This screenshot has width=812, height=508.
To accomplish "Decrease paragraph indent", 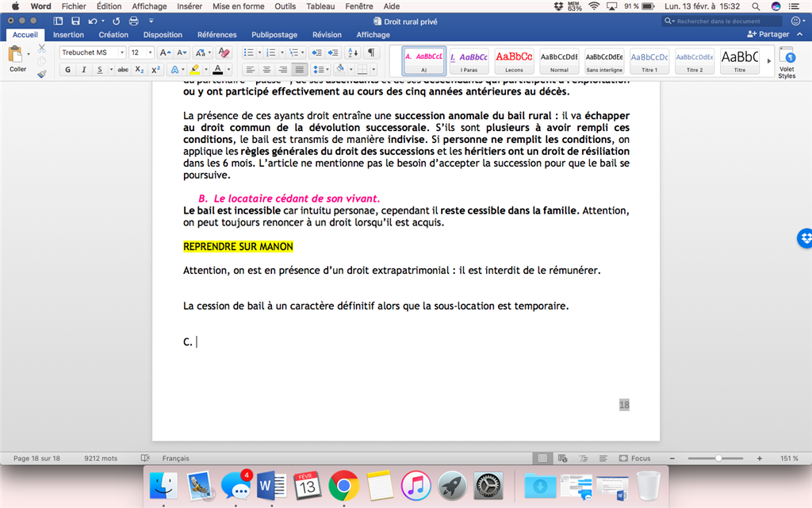I will (x=316, y=52).
